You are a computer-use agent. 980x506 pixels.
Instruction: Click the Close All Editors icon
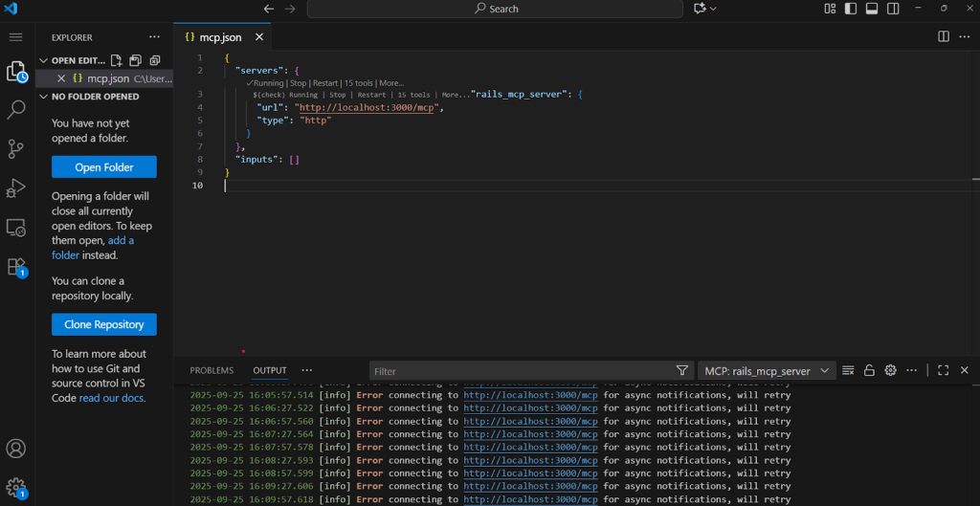point(153,60)
